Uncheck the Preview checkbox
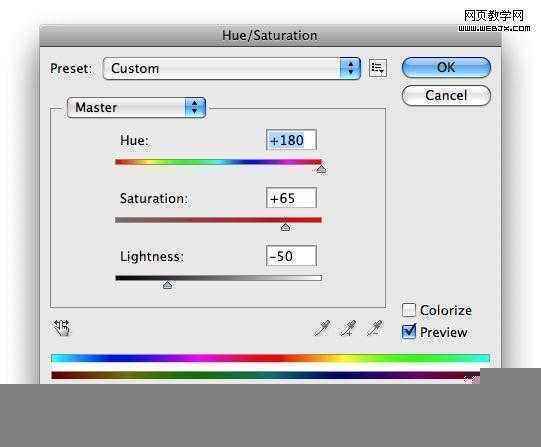 click(x=409, y=332)
